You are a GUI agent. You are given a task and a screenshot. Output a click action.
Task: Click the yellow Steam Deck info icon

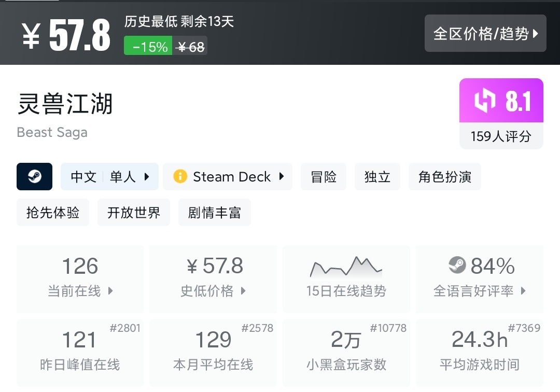coord(180,177)
